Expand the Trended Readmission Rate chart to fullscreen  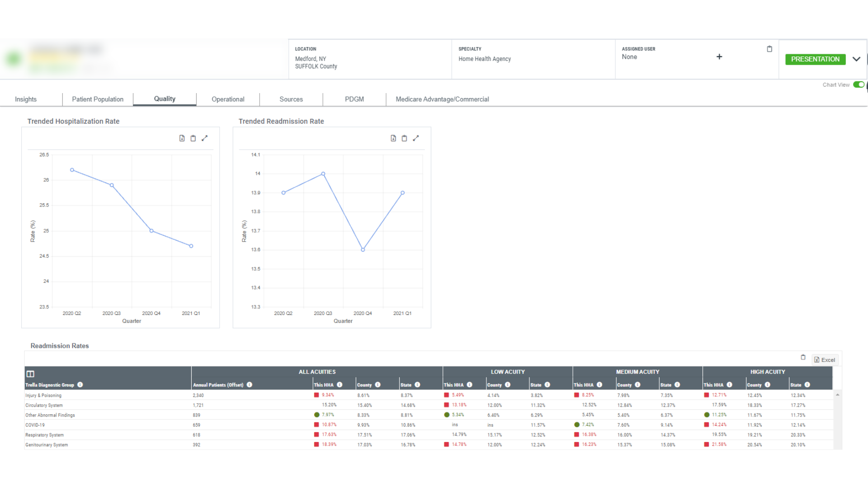[416, 138]
